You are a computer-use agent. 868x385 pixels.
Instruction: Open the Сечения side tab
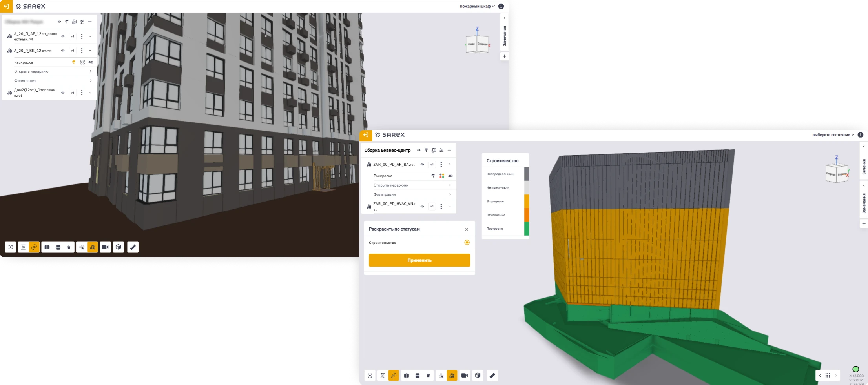[864, 167]
